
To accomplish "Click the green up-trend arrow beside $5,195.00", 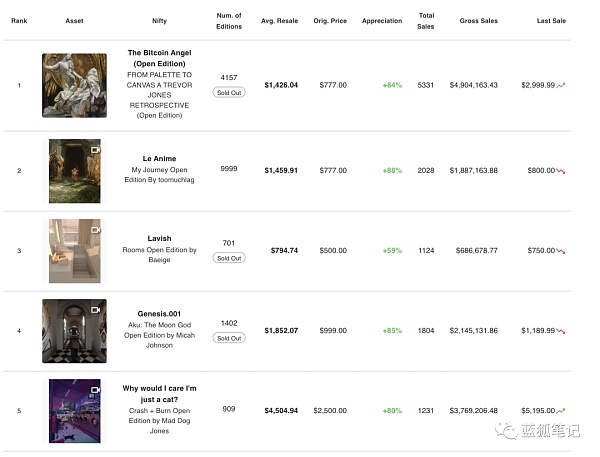I will click(561, 411).
